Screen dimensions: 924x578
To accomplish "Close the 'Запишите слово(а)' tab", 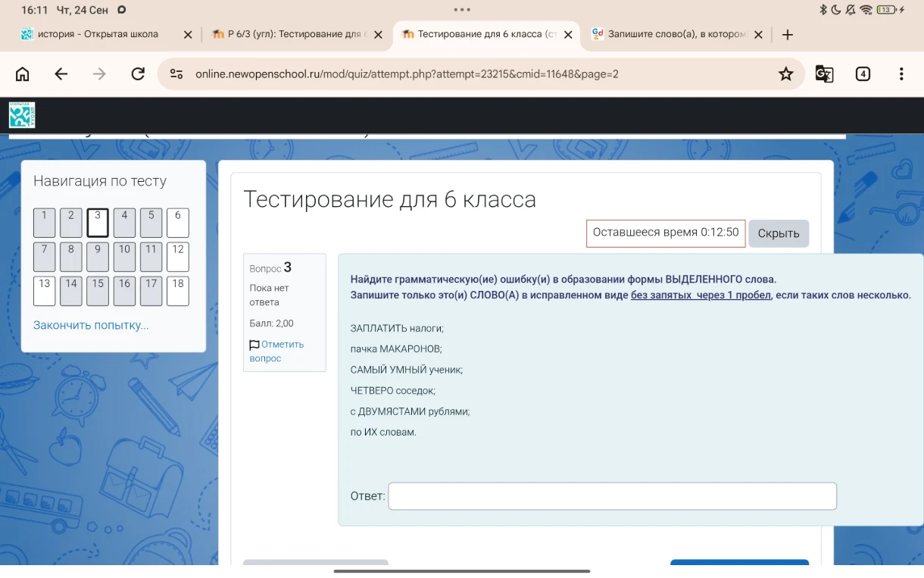I will click(758, 35).
